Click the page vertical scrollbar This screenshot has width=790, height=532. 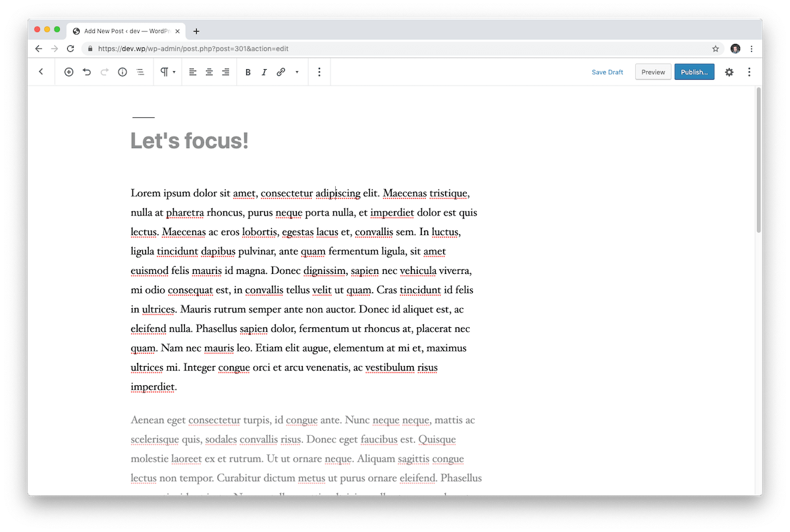(x=758, y=160)
